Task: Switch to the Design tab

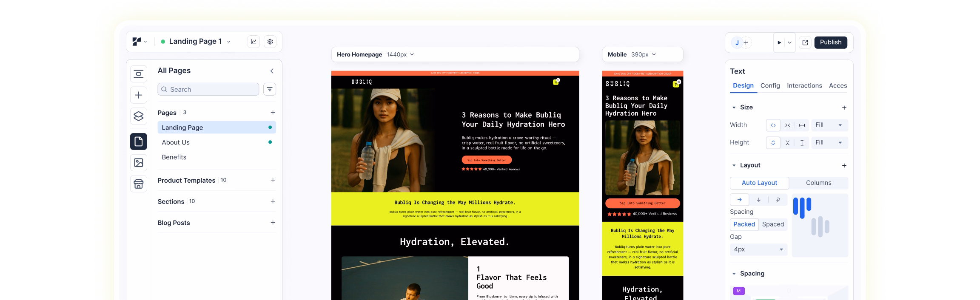Action: tap(743, 86)
